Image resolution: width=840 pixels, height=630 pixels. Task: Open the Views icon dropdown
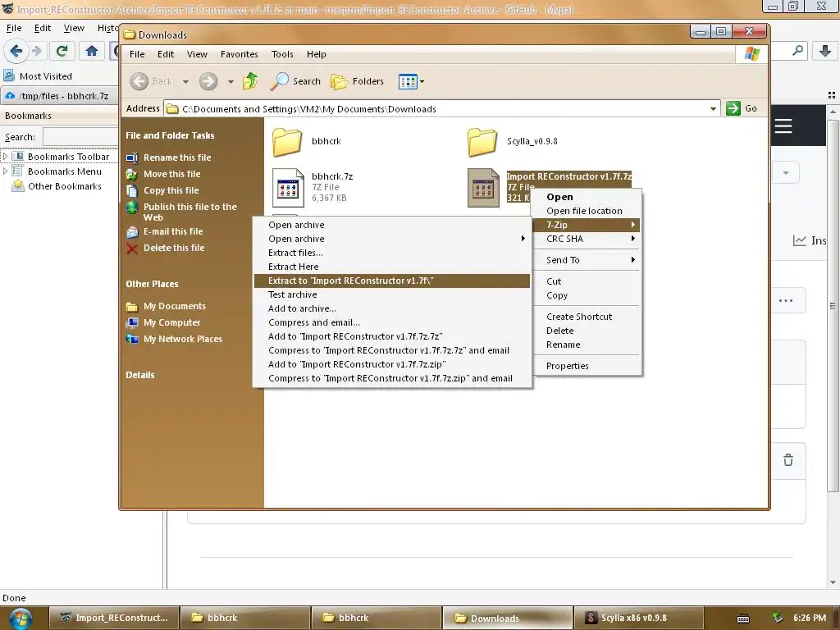coord(411,81)
